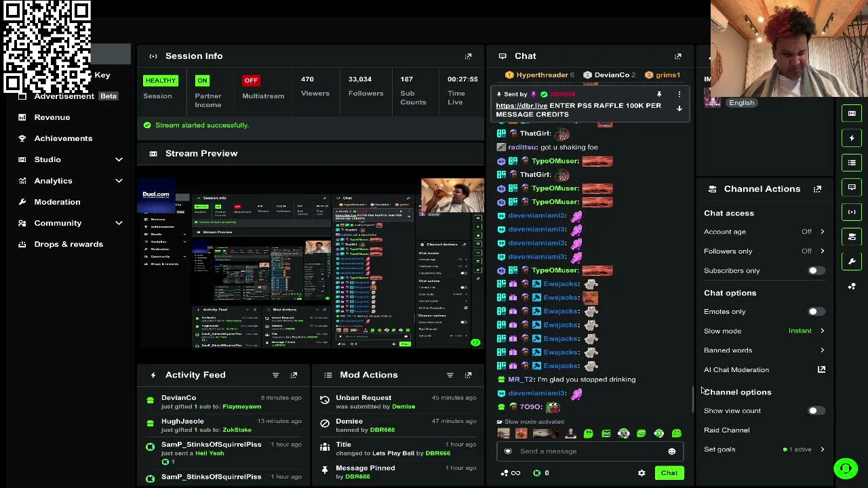Click the three-dots points icon in right rail
Screen dimensions: 868x488
click(x=852, y=286)
